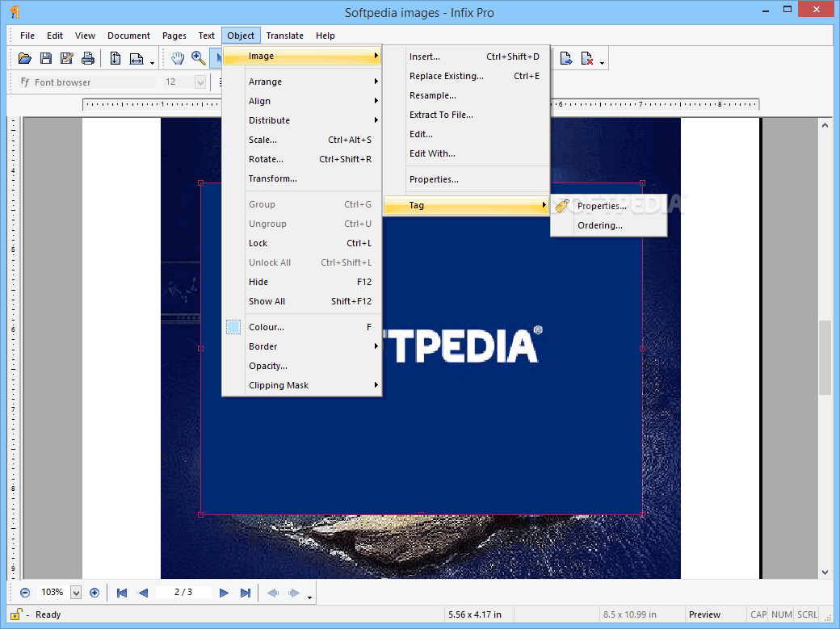Open the Document menu
This screenshot has height=629, width=840.
(x=128, y=36)
